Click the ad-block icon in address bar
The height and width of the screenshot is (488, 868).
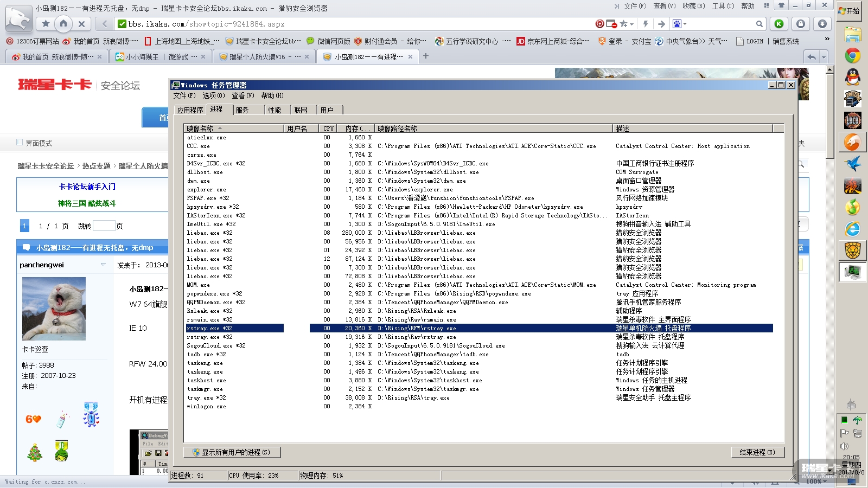tap(611, 24)
